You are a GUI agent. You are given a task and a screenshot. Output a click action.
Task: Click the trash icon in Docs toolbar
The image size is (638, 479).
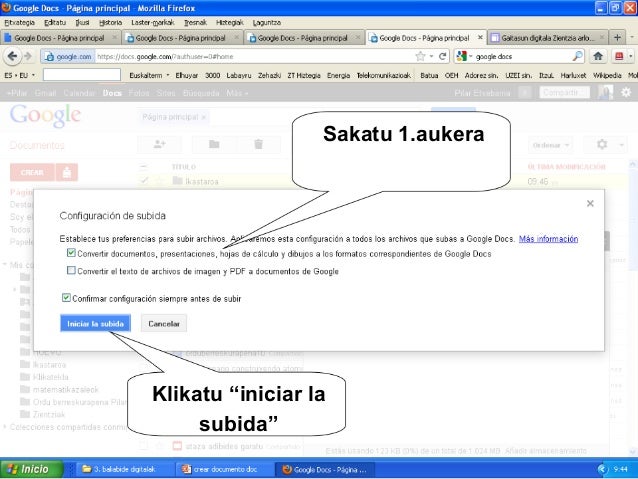(x=258, y=144)
